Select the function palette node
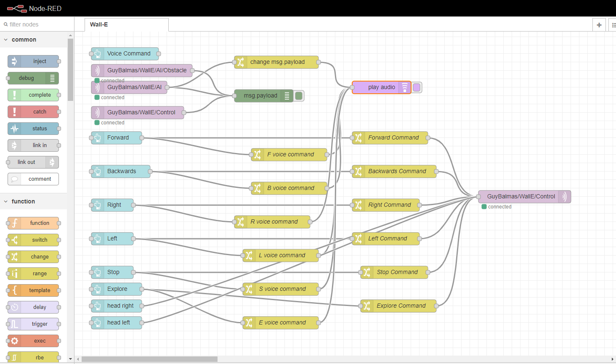616x364 pixels. [x=33, y=223]
